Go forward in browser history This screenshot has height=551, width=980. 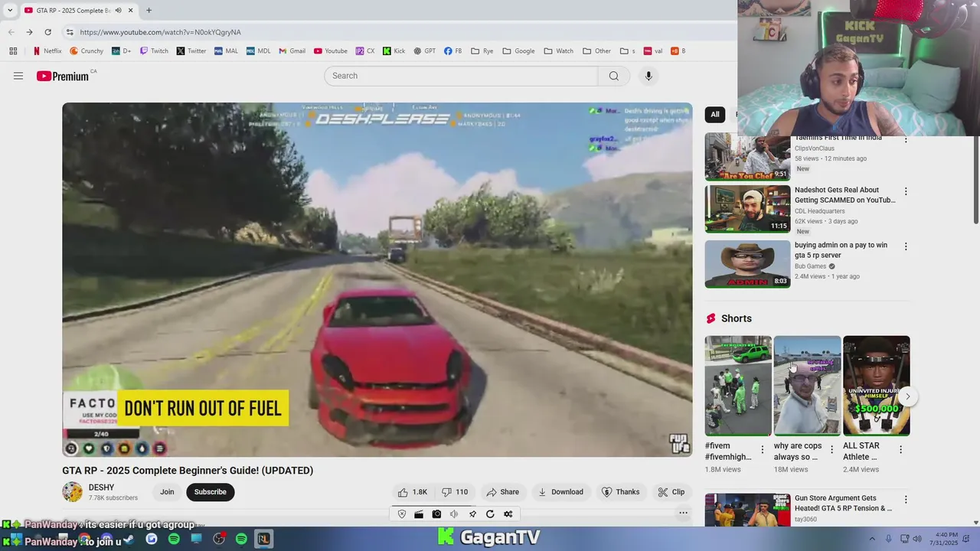29,32
